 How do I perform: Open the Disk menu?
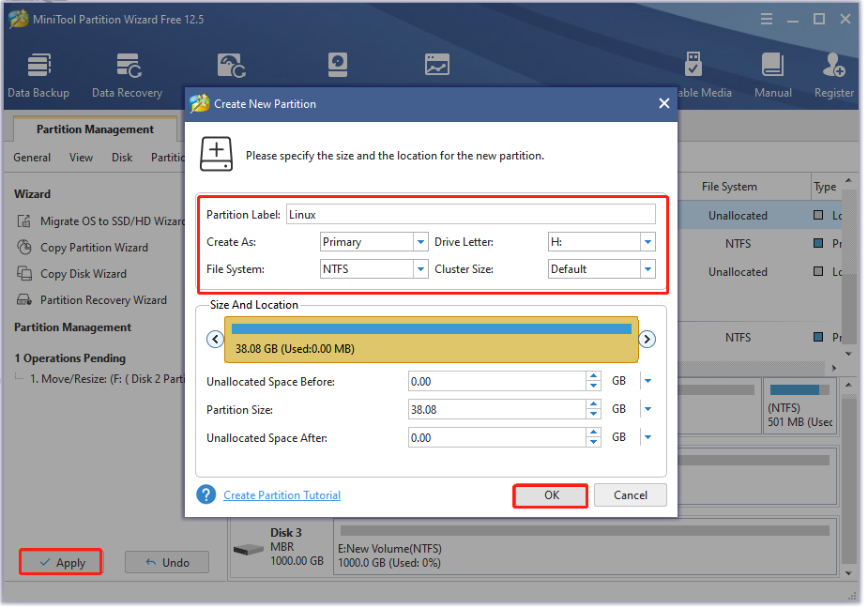point(122,158)
